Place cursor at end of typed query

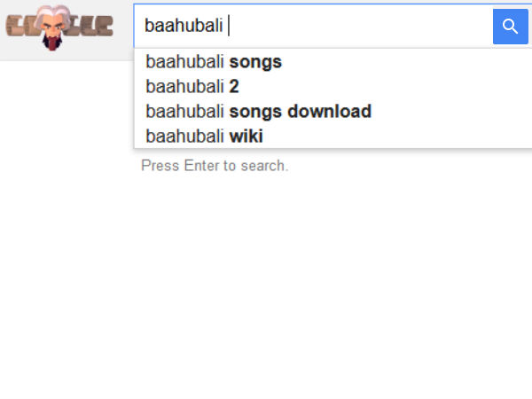pyautogui.click(x=227, y=27)
